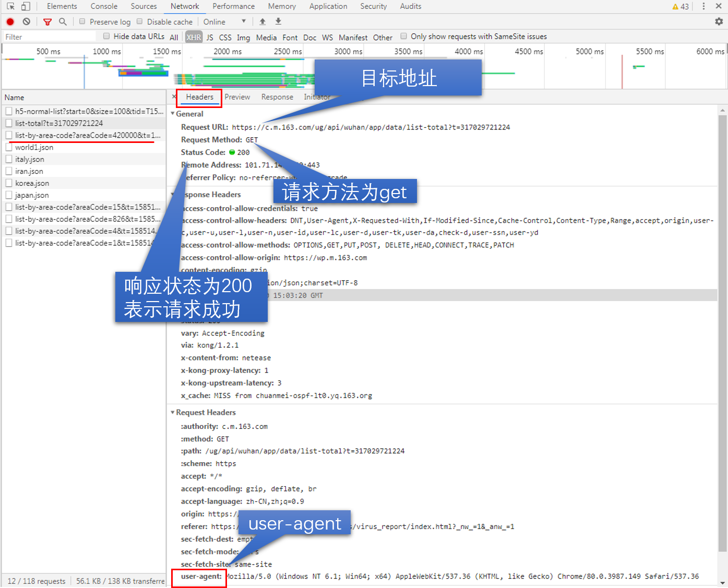Viewport: 728px width, 588px height.
Task: Filter requests by Manifest type
Action: click(x=353, y=37)
